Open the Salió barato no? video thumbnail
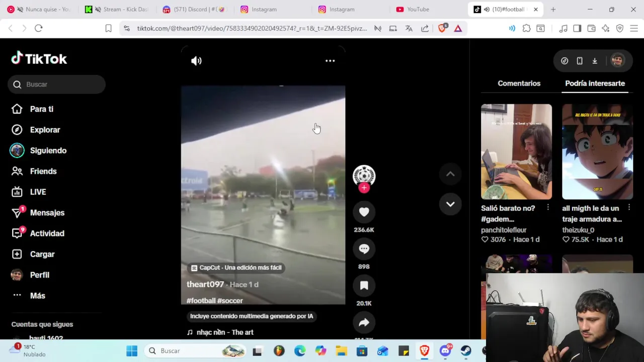 516,151
